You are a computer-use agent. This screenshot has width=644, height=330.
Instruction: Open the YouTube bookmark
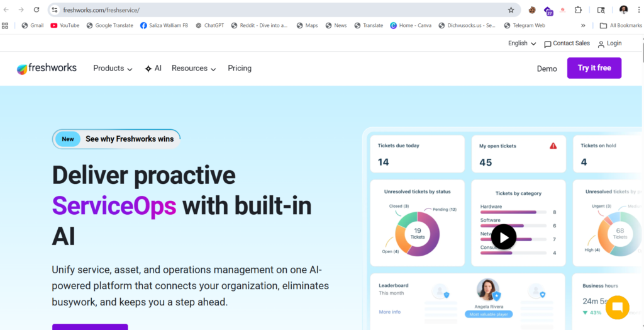coord(65,26)
